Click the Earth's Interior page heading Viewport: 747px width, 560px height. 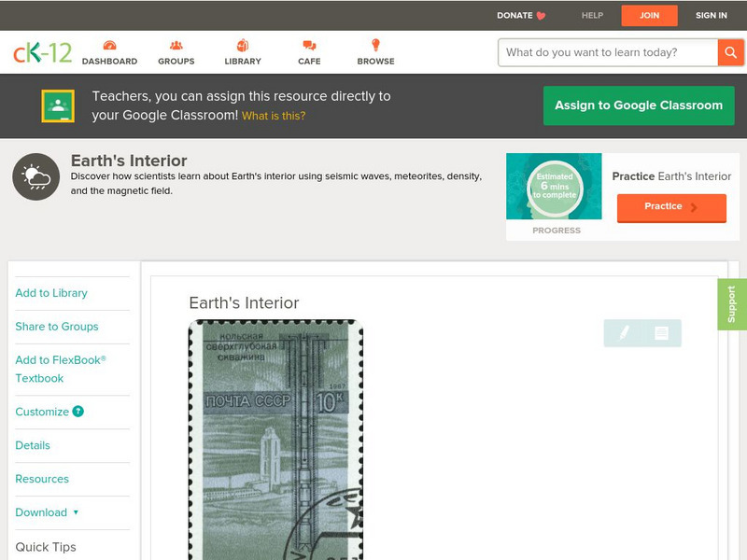(129, 161)
